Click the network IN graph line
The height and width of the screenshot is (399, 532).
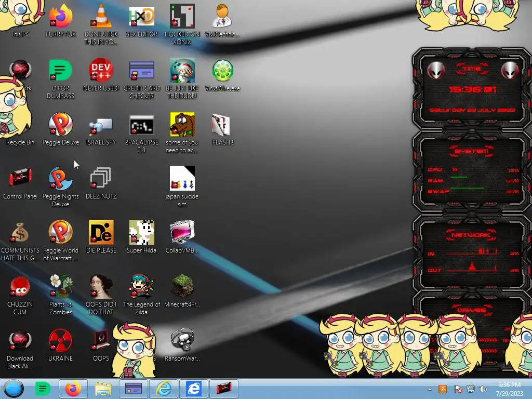point(472,252)
